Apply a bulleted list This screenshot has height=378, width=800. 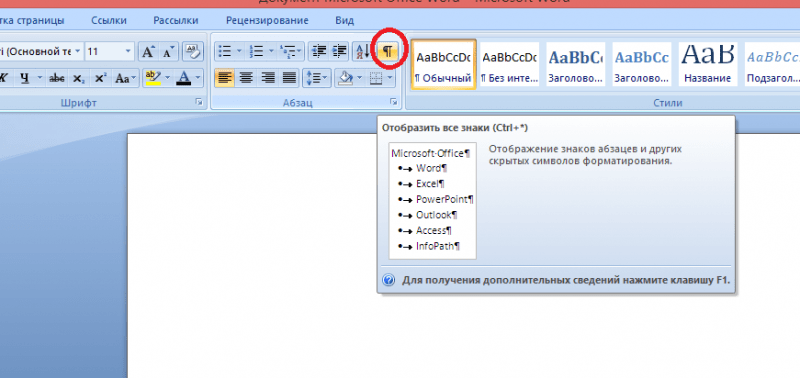point(224,52)
